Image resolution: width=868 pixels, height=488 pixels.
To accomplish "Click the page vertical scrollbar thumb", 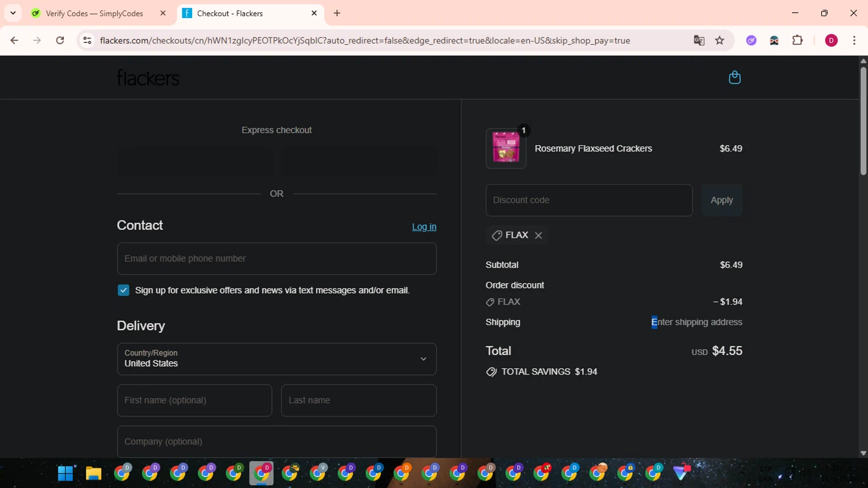I will tap(863, 120).
